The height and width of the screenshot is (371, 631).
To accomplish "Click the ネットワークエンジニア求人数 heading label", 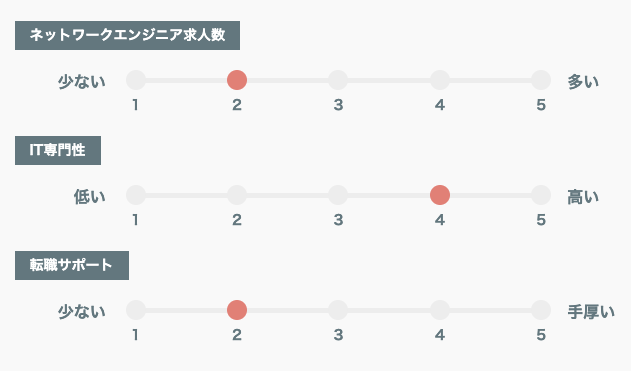I will click(128, 35).
